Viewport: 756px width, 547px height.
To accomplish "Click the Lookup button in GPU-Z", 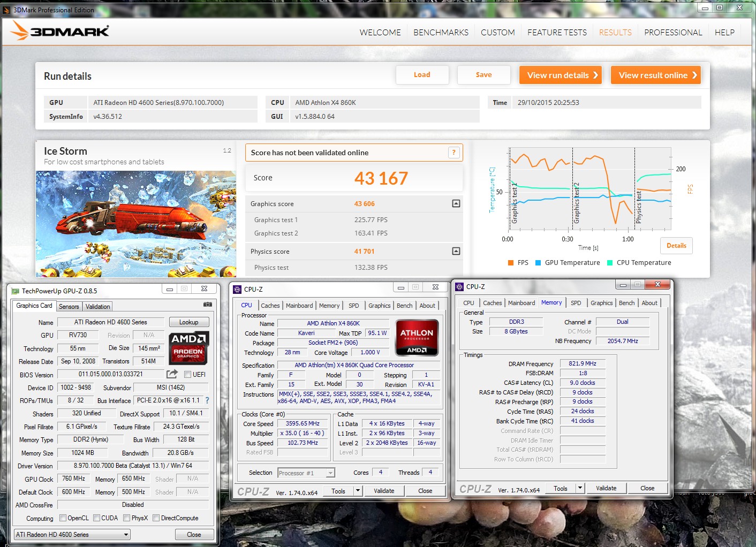I will [x=189, y=322].
